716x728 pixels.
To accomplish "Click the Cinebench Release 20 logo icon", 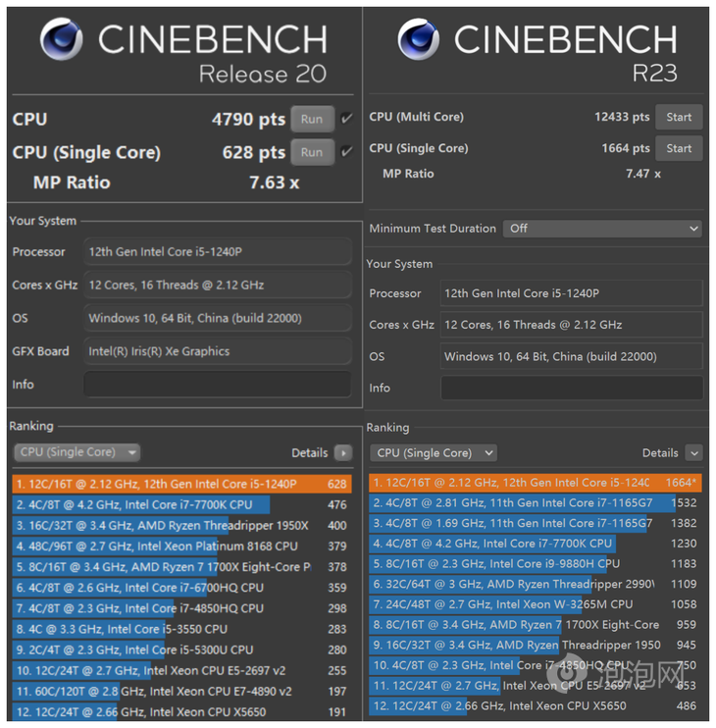I will pyautogui.click(x=62, y=40).
